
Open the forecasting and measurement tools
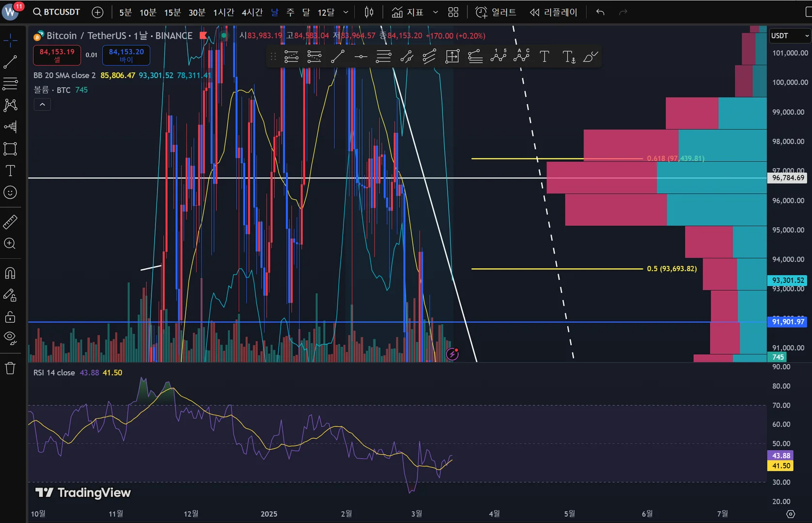[10, 127]
